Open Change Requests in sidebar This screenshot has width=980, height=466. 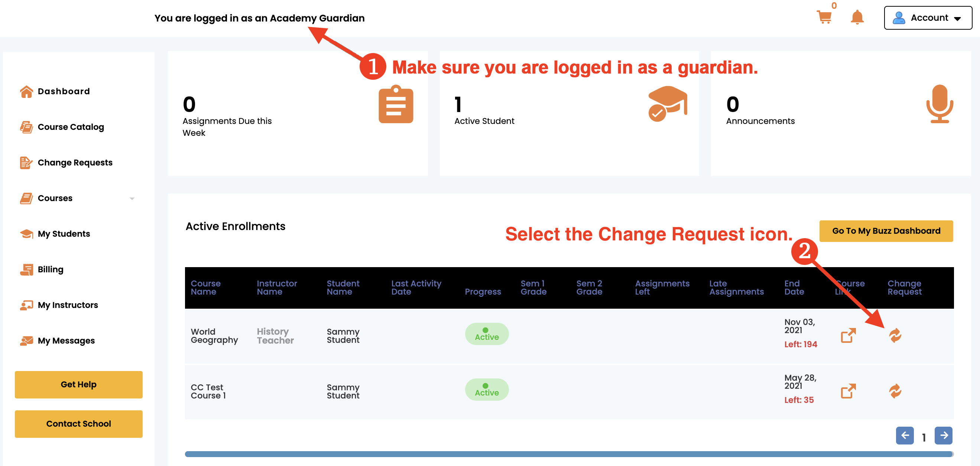(75, 163)
